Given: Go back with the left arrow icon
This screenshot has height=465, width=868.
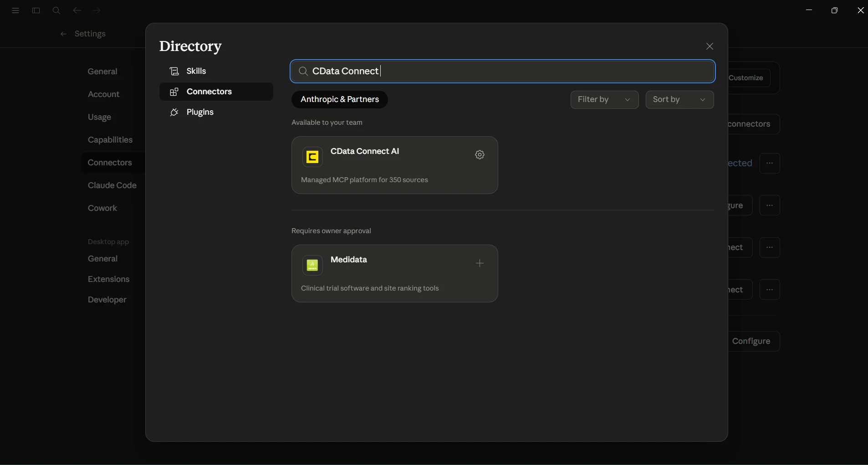Looking at the screenshot, I should 77,10.
